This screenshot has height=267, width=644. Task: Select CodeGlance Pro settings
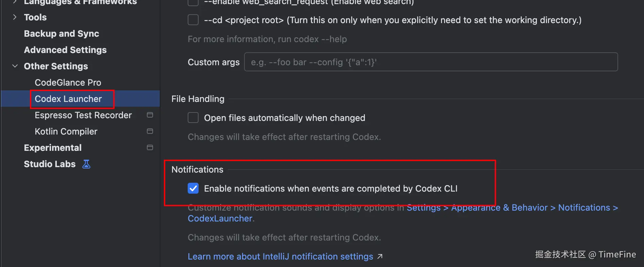pyautogui.click(x=68, y=83)
